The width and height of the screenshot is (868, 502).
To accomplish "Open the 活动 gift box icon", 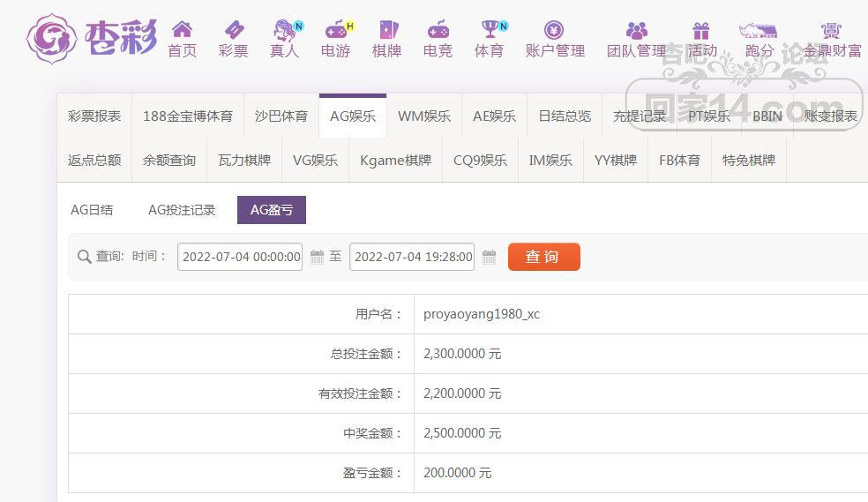I will [700, 30].
